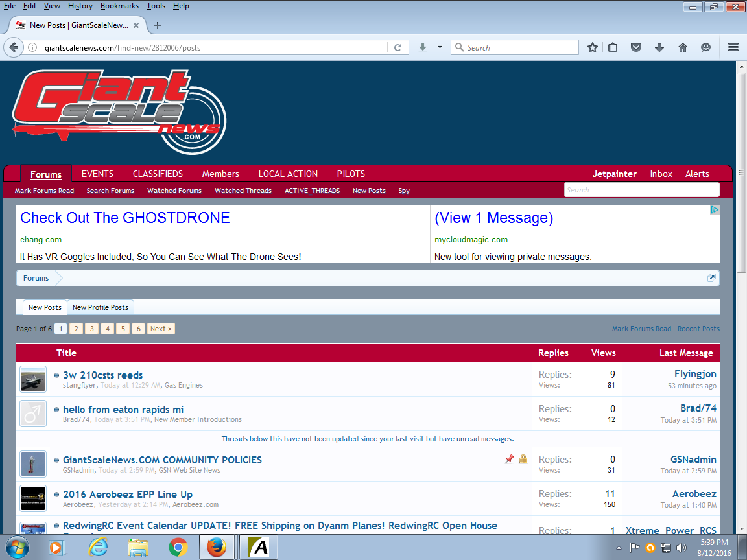Click the lock icon on Community Policies thread
The image size is (747, 560).
[523, 459]
